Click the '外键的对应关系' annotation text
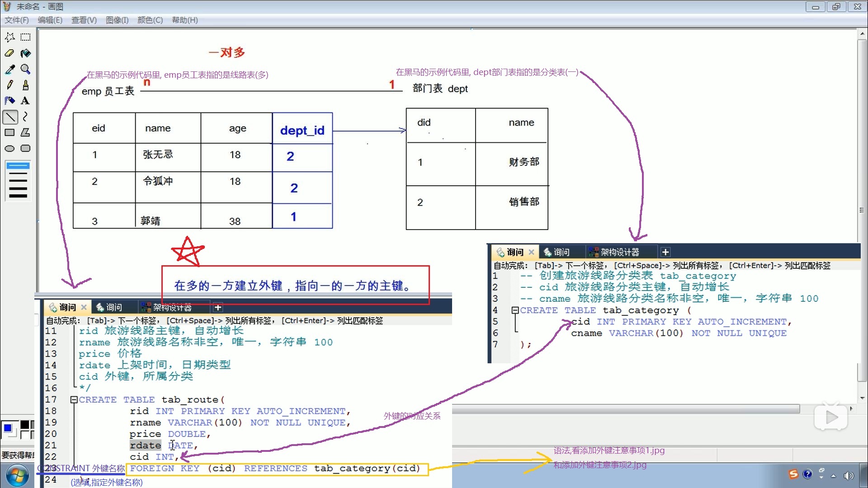This screenshot has height=488, width=868. 412,416
